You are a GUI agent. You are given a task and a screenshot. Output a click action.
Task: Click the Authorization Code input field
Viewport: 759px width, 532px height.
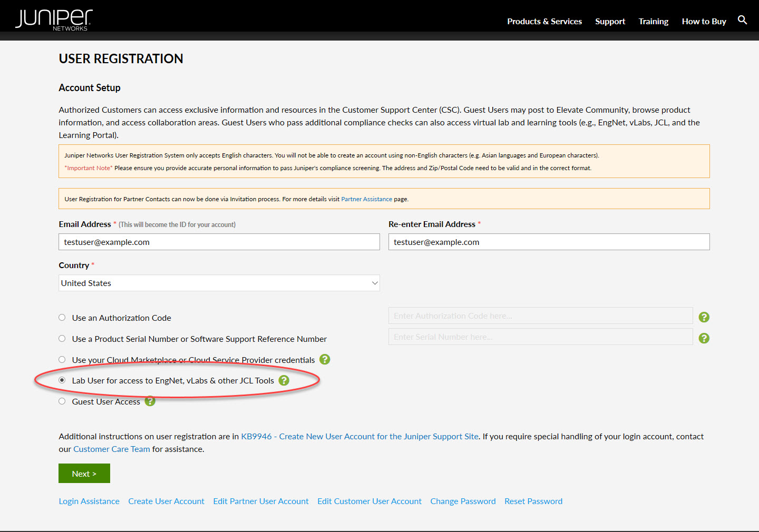click(x=541, y=316)
